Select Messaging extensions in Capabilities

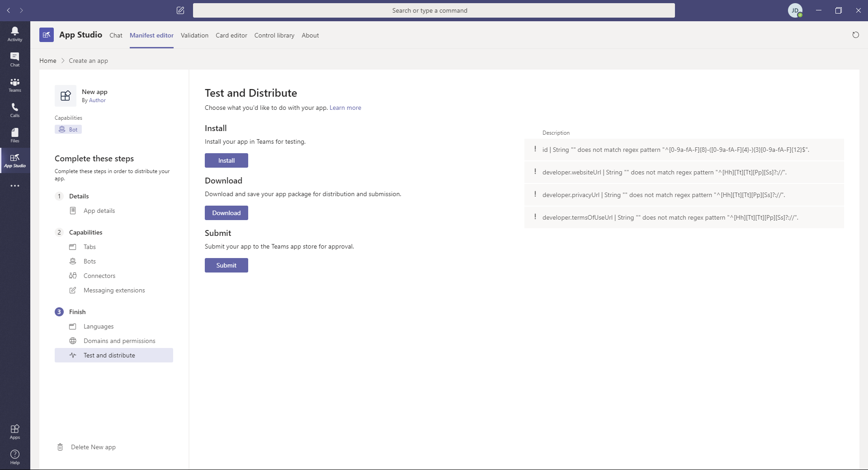pos(114,290)
